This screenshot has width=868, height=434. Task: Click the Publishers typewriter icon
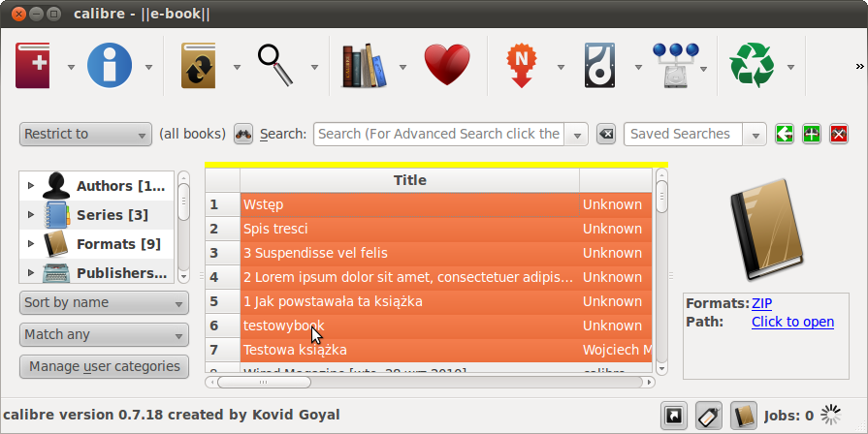point(56,273)
